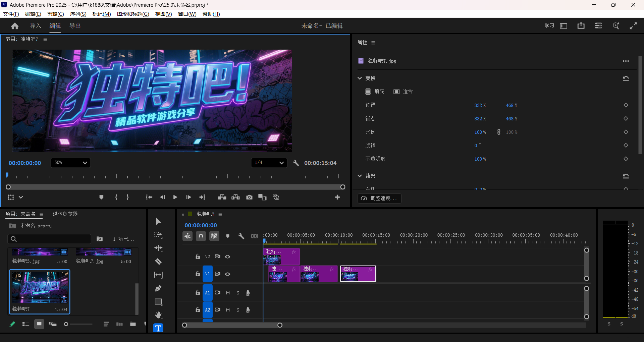Activate the Type tool
The height and width of the screenshot is (342, 644).
158,328
